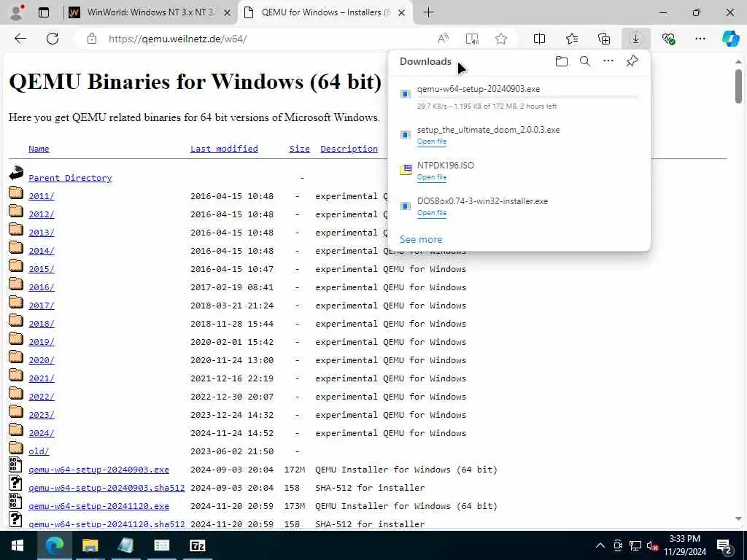Close the QEMU for Windows tab

tap(402, 13)
